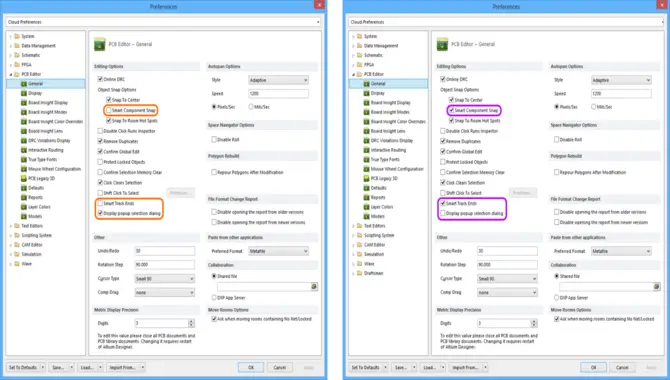Click Draftsman folder in right dialog tree
Viewport: 670px width, 380px height.
click(x=373, y=273)
